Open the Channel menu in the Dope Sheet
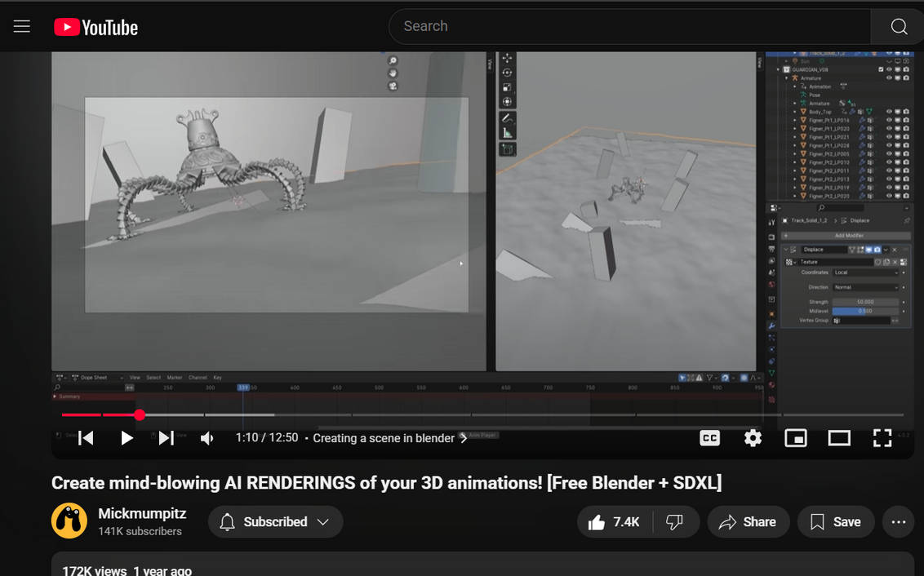Image resolution: width=924 pixels, height=576 pixels. (x=198, y=378)
